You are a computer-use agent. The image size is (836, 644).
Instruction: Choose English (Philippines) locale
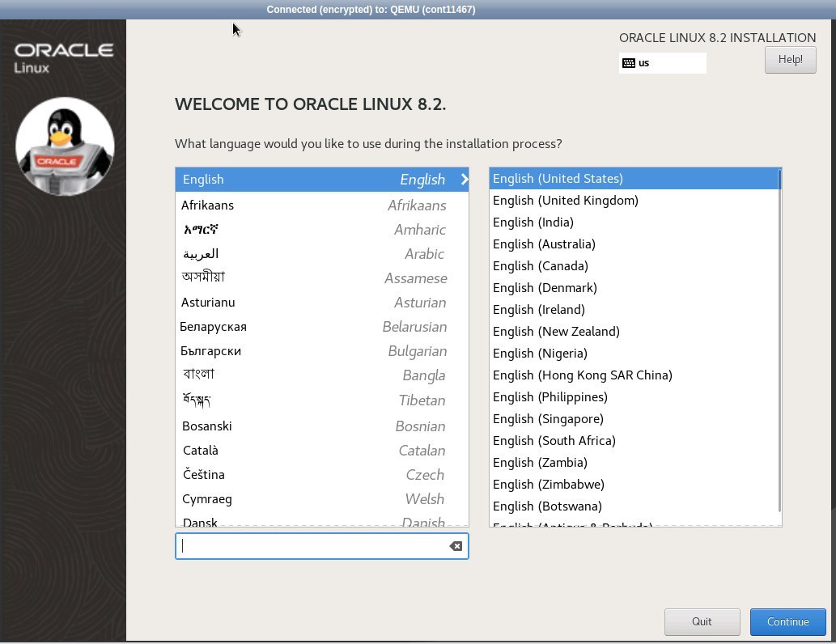click(634, 397)
